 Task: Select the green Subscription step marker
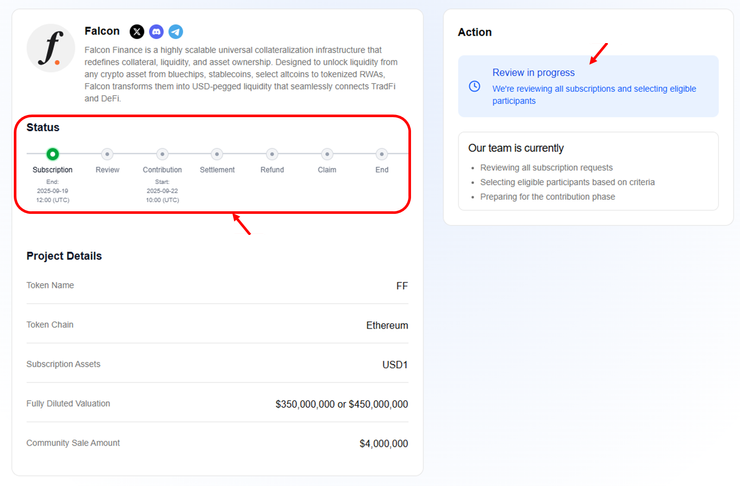point(53,154)
